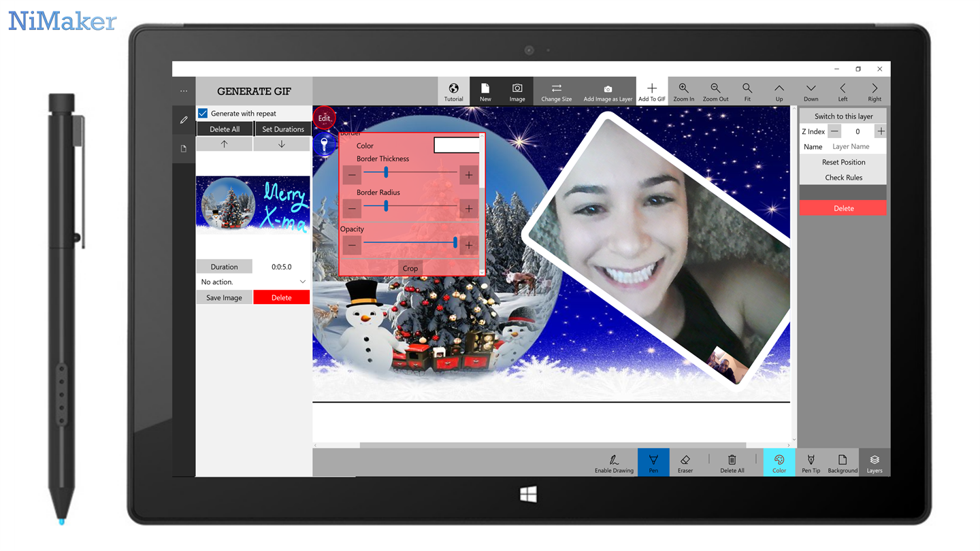The height and width of the screenshot is (551, 980).
Task: Click the Duration button
Action: click(x=225, y=267)
